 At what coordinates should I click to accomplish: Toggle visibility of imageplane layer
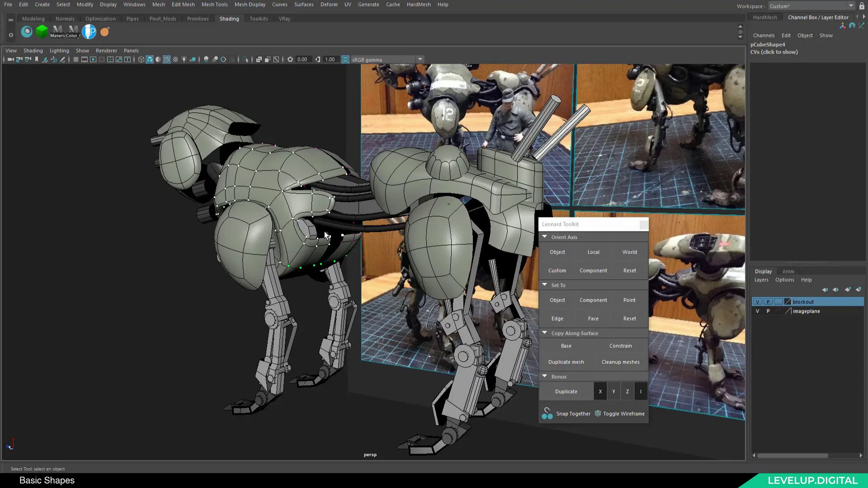click(757, 310)
